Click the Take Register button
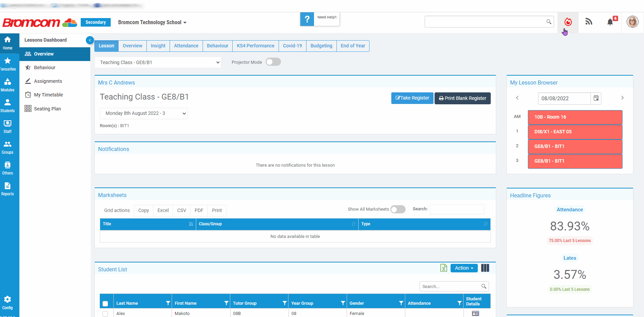This screenshot has width=644, height=317. [412, 98]
